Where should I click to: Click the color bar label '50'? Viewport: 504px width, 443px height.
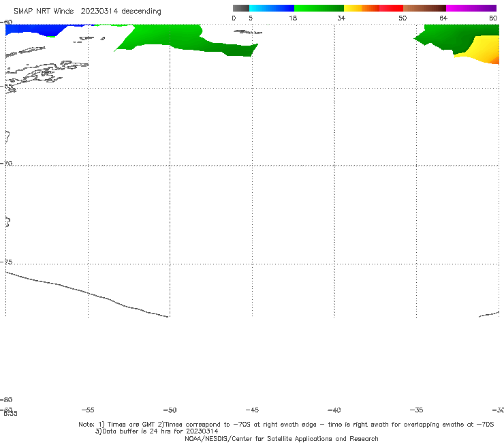point(403,18)
